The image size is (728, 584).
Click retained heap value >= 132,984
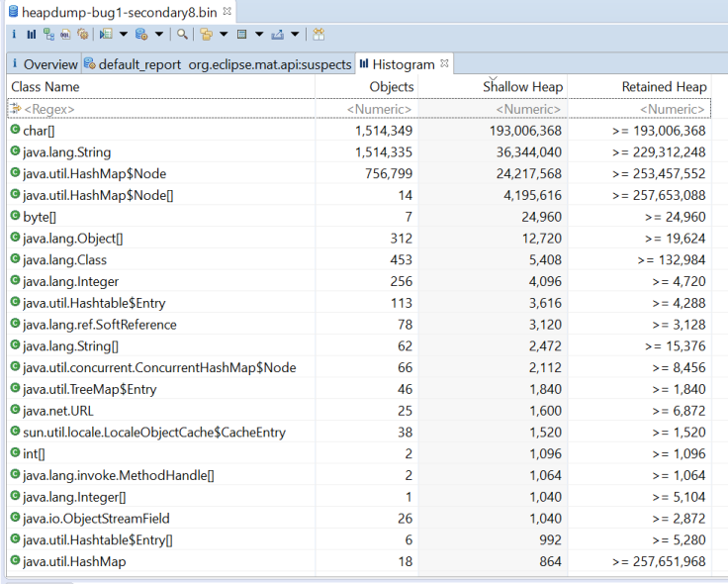pyautogui.click(x=672, y=259)
